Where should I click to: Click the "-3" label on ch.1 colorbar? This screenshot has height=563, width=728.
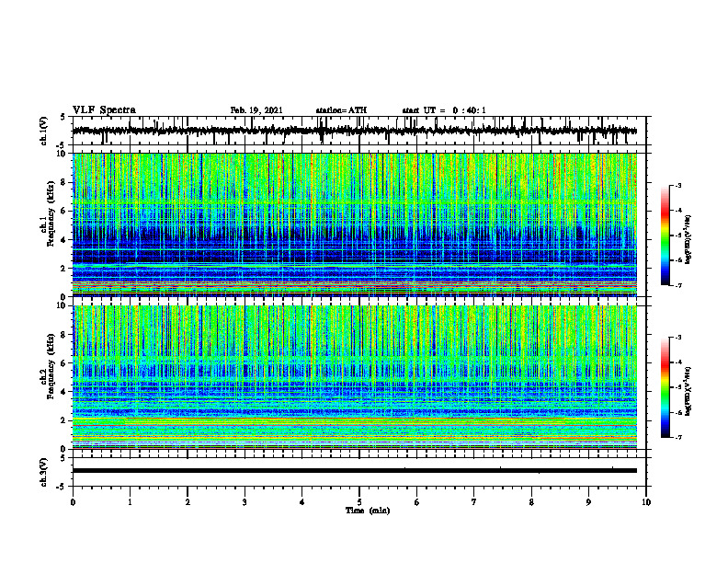(x=678, y=185)
